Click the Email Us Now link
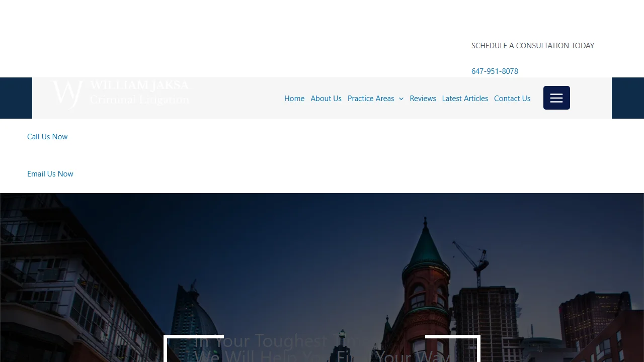Screen dimensions: 644x362 coord(50,174)
